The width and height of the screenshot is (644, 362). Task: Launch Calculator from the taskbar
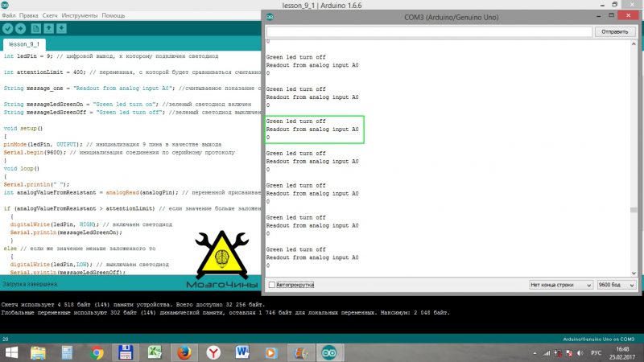(x=67, y=352)
